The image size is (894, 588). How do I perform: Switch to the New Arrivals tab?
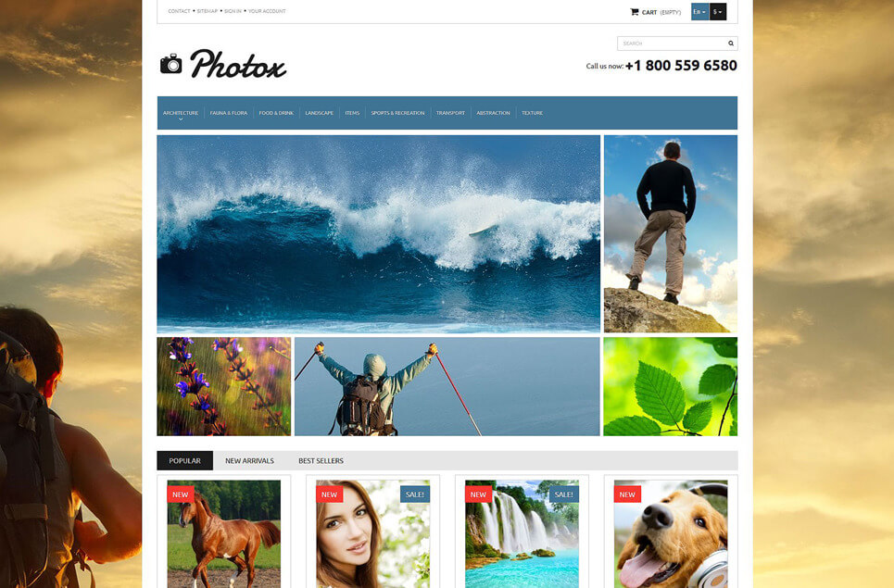(249, 460)
